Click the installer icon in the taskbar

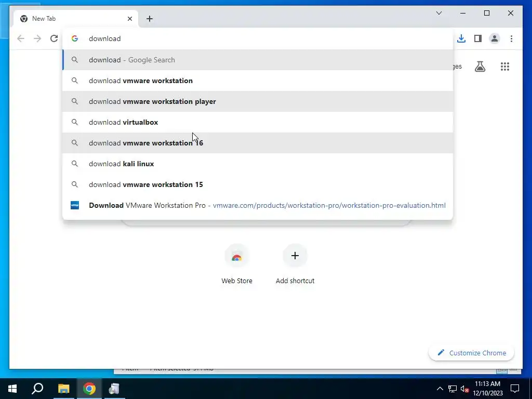(114, 389)
